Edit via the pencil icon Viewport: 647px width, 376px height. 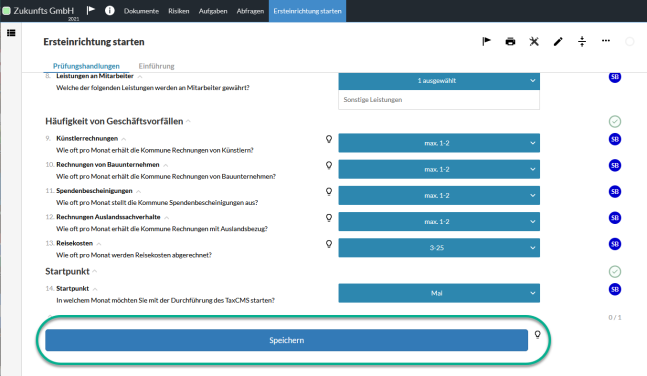558,41
